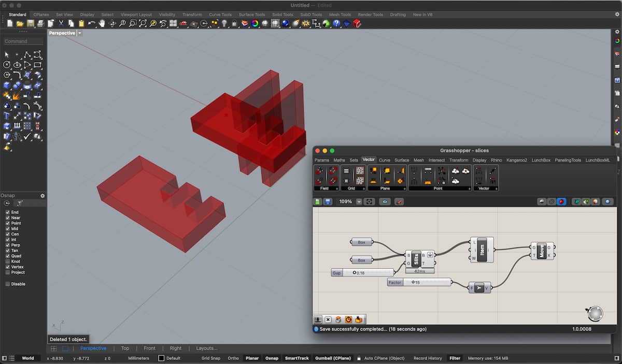
Task: Click the Command input field
Action: click(23, 41)
